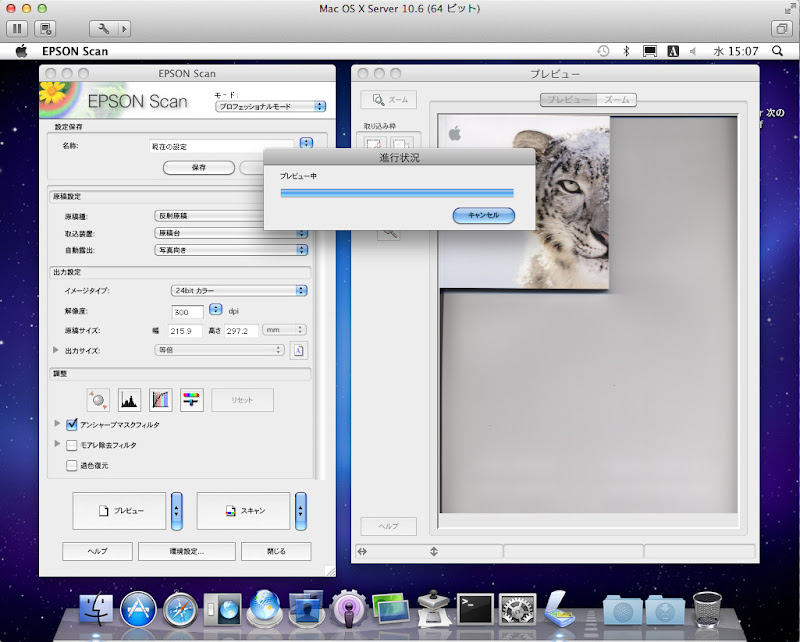Click the プレビュー中 progress bar
The width and height of the screenshot is (800, 642).
(397, 193)
